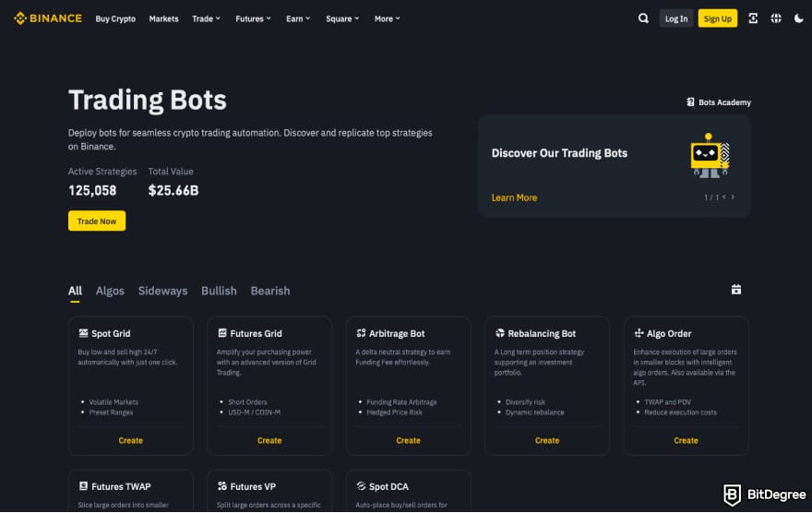
Task: Click the Sign Up button
Action: point(717,18)
